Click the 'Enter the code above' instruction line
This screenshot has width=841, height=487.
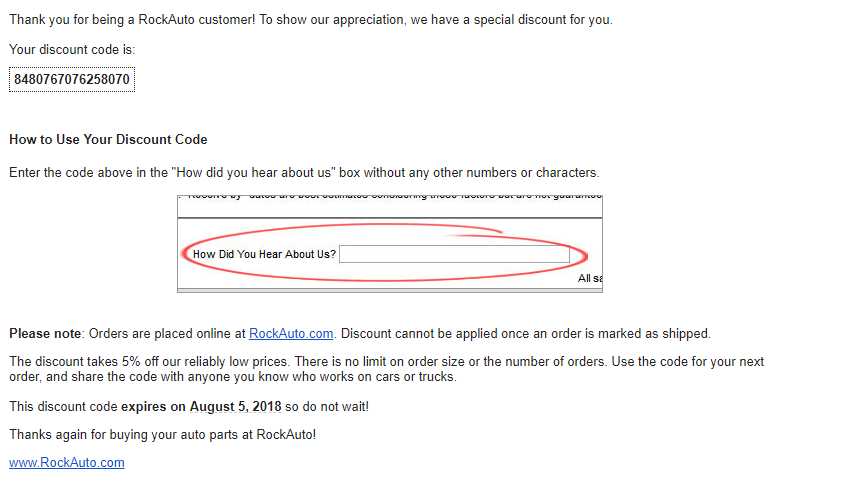point(304,173)
